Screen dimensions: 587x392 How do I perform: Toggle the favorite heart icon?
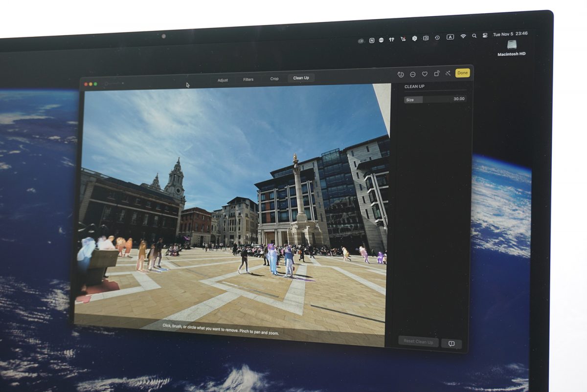pyautogui.click(x=425, y=74)
